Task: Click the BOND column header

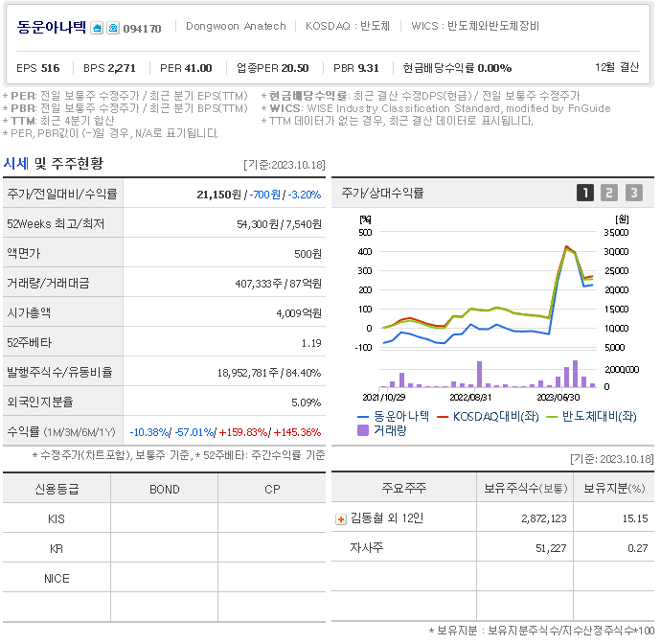Action: pyautogui.click(x=165, y=489)
